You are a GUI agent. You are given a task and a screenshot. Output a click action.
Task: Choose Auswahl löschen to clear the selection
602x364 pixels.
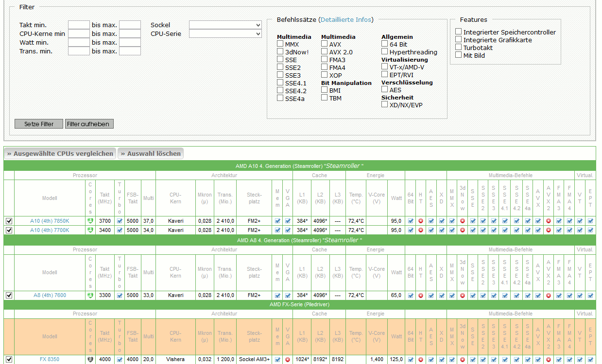(x=151, y=153)
